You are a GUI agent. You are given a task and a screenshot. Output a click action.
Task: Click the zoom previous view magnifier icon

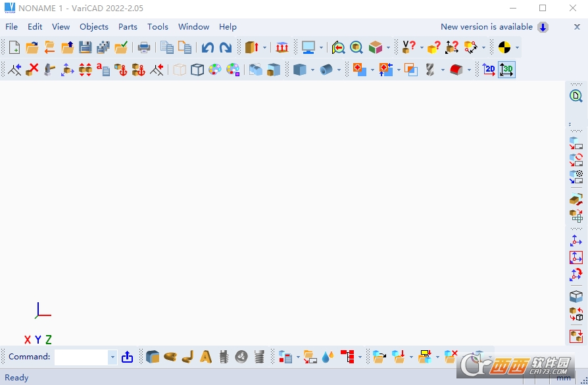338,47
